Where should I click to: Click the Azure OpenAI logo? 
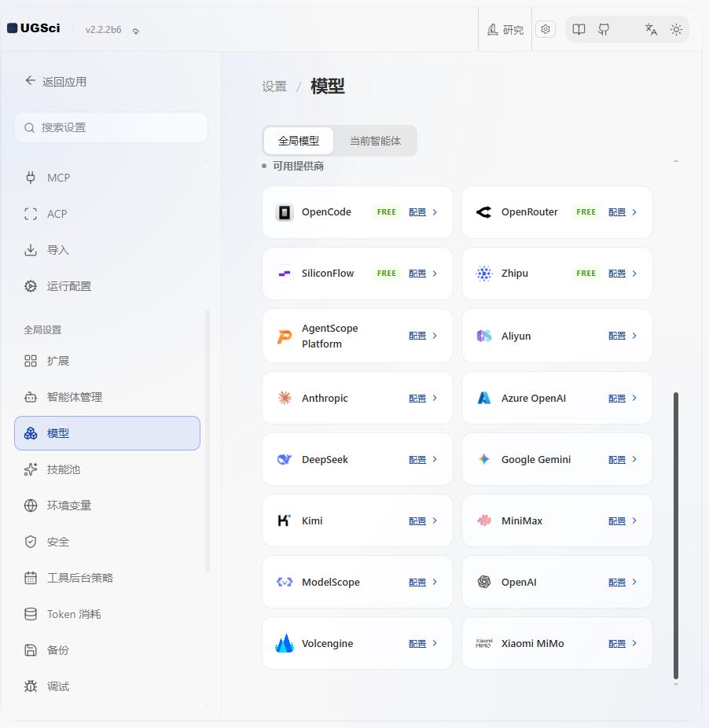click(x=484, y=398)
